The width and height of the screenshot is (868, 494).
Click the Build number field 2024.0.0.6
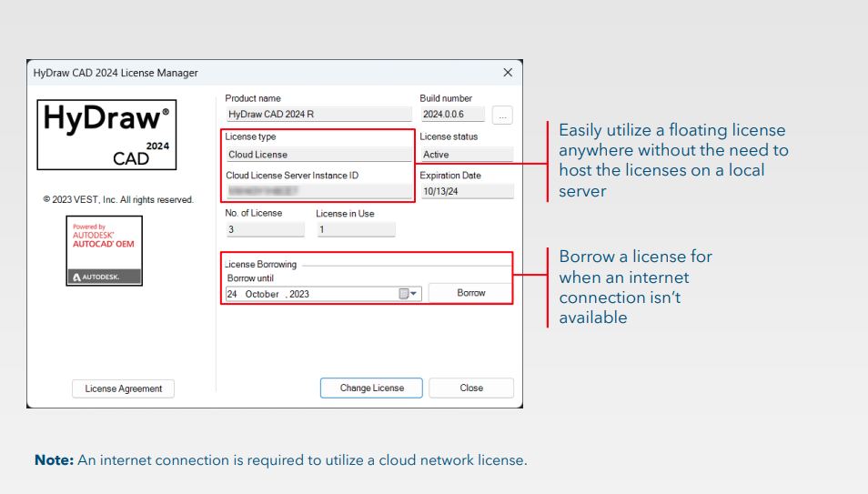(453, 114)
